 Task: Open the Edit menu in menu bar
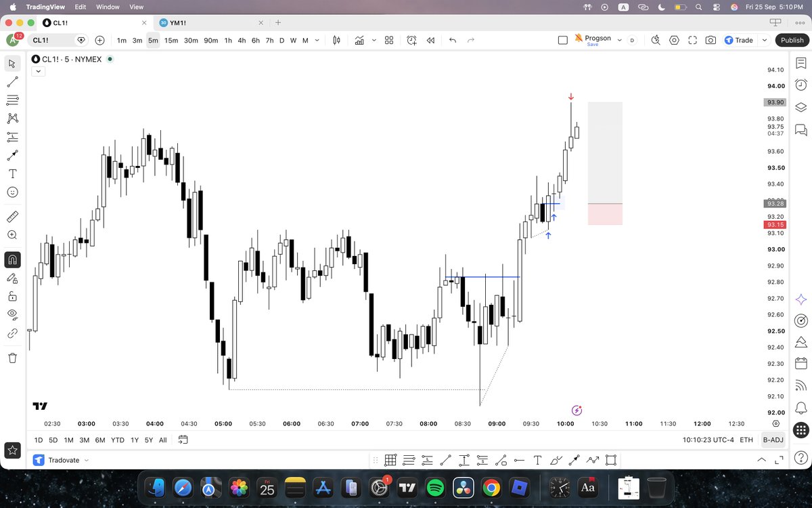pos(81,7)
